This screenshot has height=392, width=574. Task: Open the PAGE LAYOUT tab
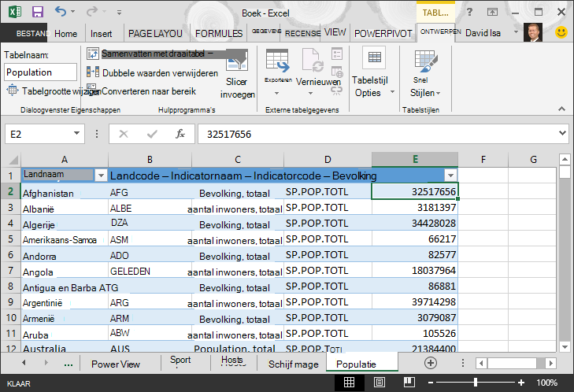(155, 34)
